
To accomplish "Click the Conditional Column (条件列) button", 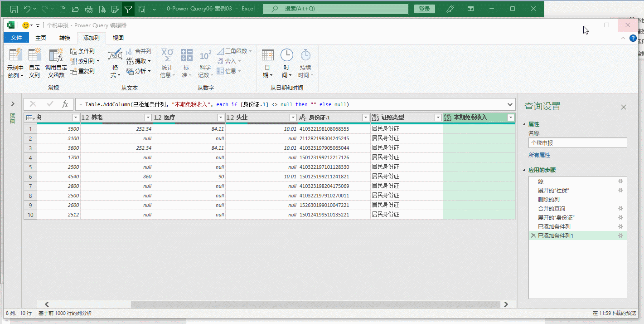I will click(82, 51).
